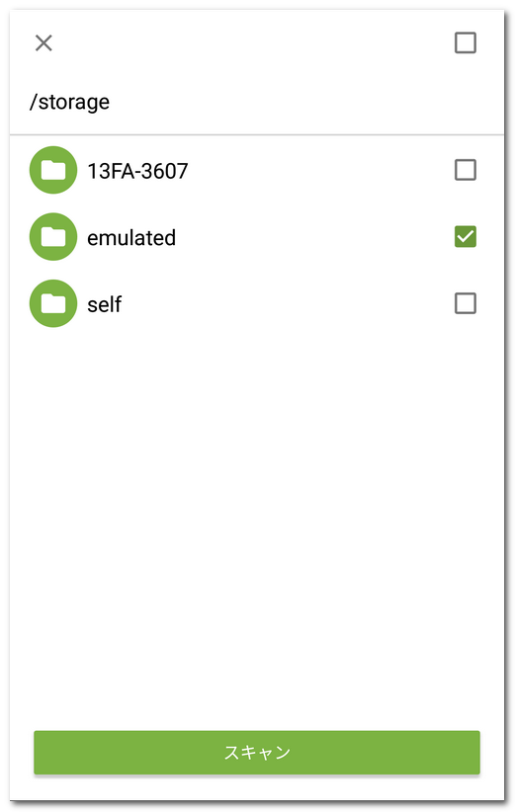Start scanning with the スキャン button

point(257,753)
